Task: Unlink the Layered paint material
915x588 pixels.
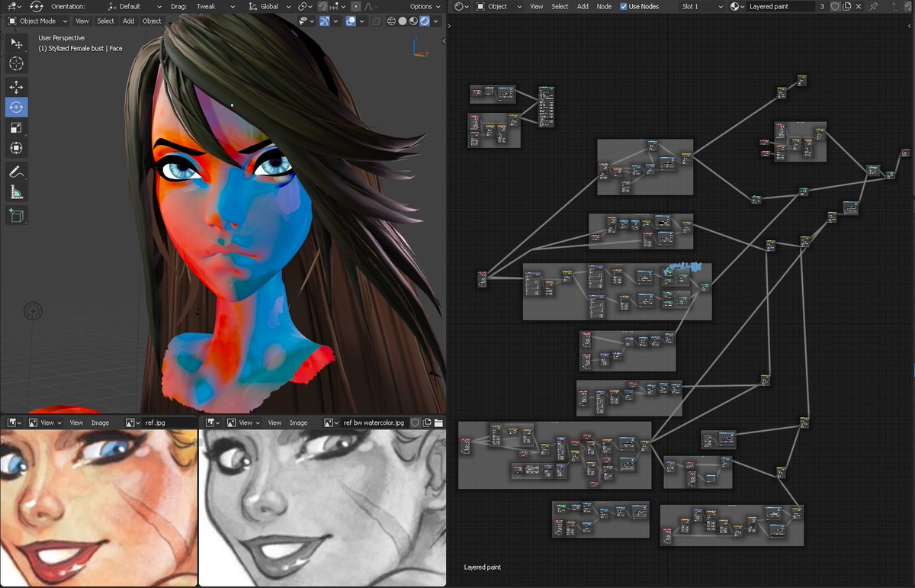Action: click(x=859, y=6)
